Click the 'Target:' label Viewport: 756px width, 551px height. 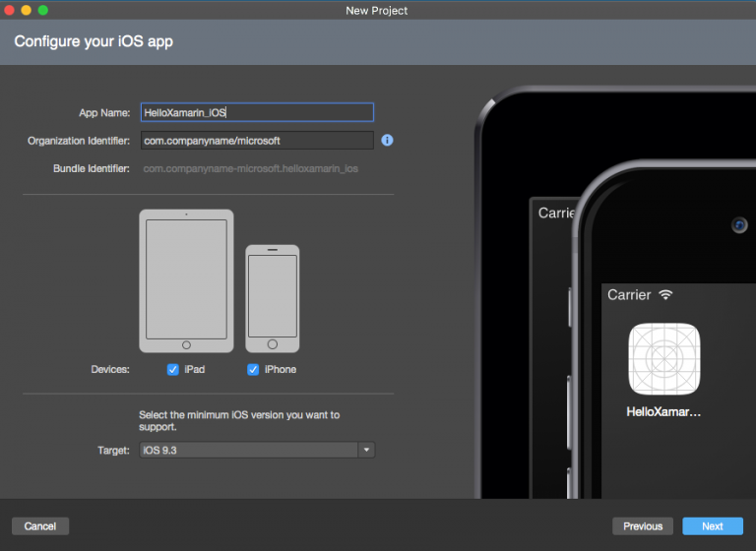tap(113, 451)
